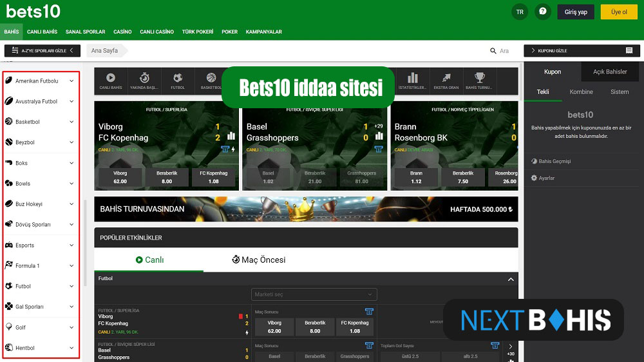
Task: Open the Poker menu item
Action: (x=230, y=32)
